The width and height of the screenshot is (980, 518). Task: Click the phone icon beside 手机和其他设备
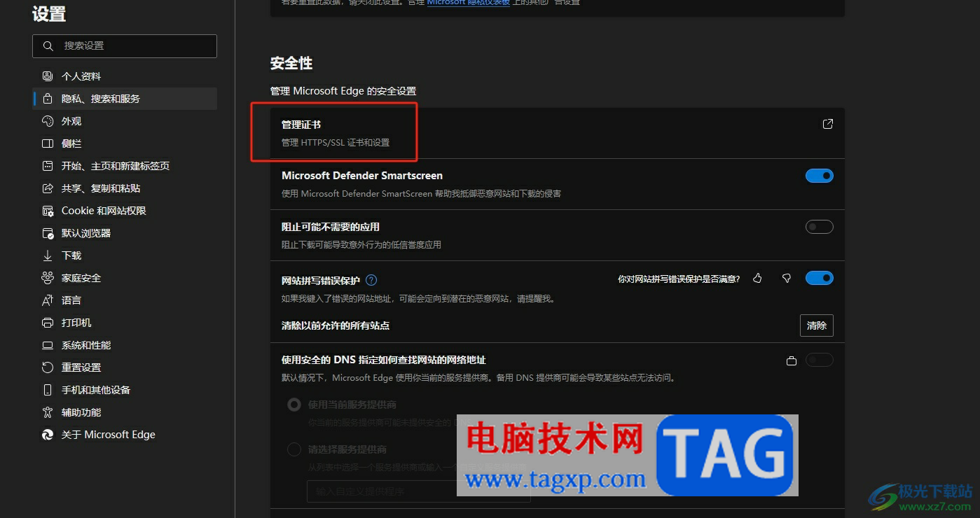(x=48, y=390)
